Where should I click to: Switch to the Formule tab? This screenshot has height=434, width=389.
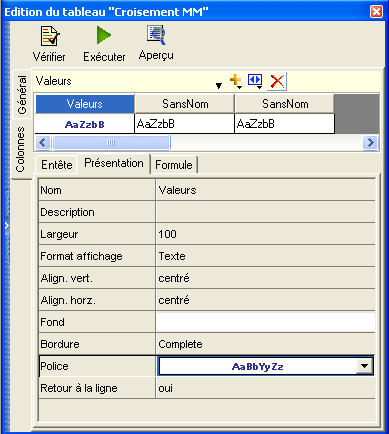tap(174, 165)
